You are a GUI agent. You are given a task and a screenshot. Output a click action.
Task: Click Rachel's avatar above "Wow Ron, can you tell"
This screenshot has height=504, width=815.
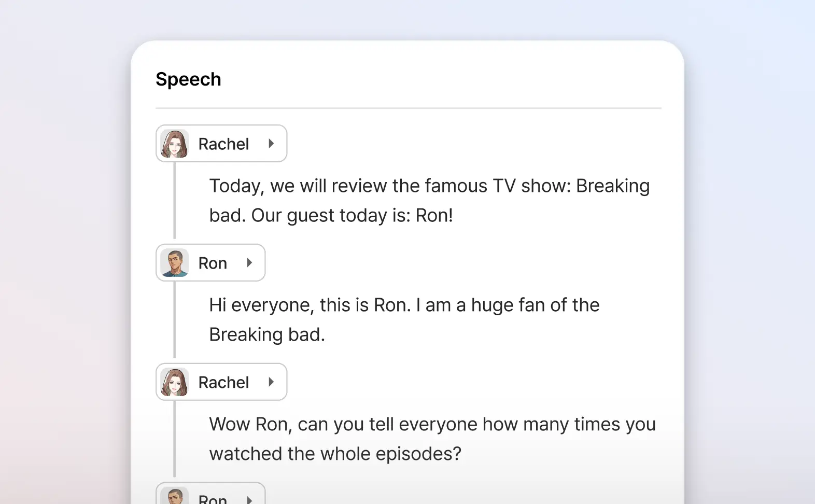click(x=175, y=382)
